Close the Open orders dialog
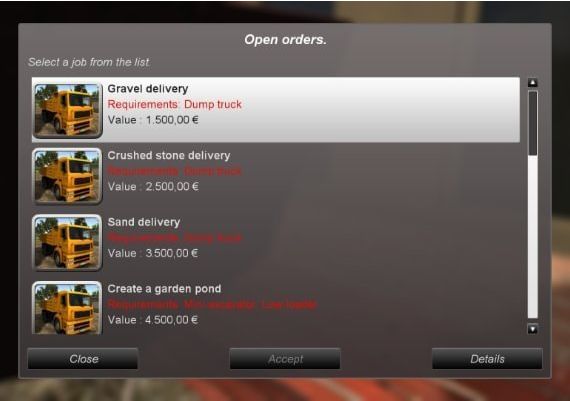 point(83,359)
